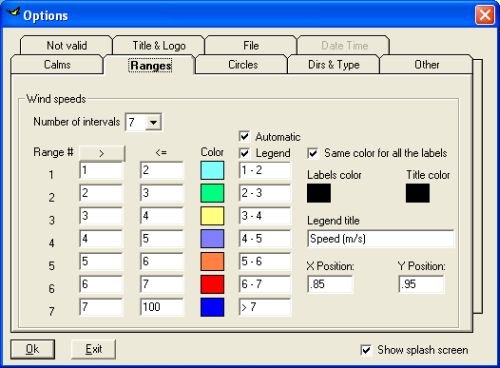Pick the cyan color for range 1
This screenshot has width=500, height=368.
tap(212, 170)
